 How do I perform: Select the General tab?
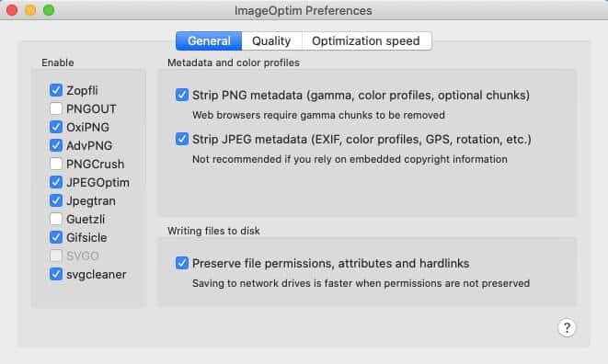(x=209, y=41)
